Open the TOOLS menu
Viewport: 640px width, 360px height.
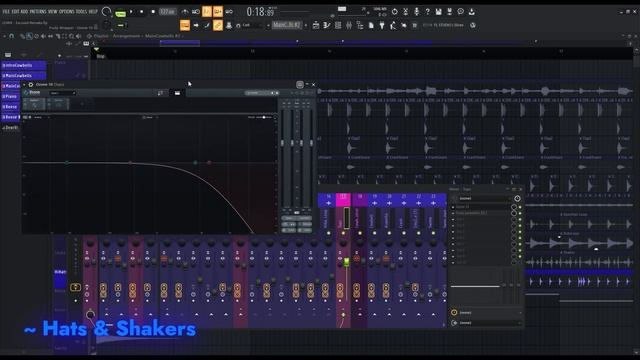coord(81,11)
